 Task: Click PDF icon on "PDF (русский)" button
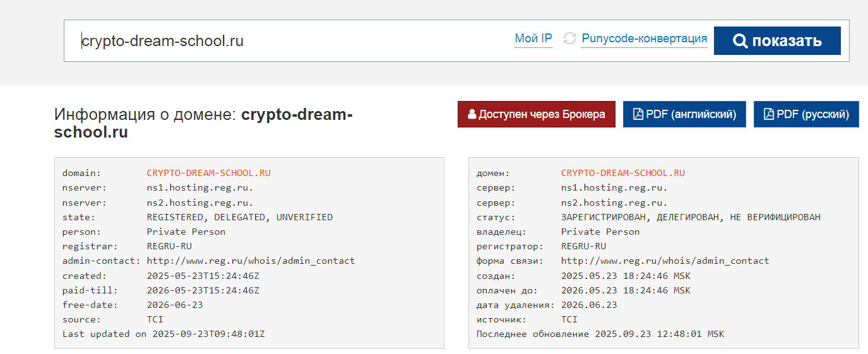click(769, 115)
